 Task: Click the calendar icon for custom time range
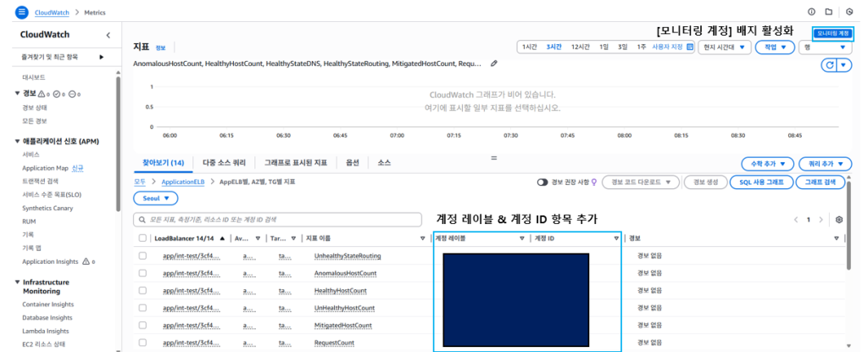coord(690,47)
